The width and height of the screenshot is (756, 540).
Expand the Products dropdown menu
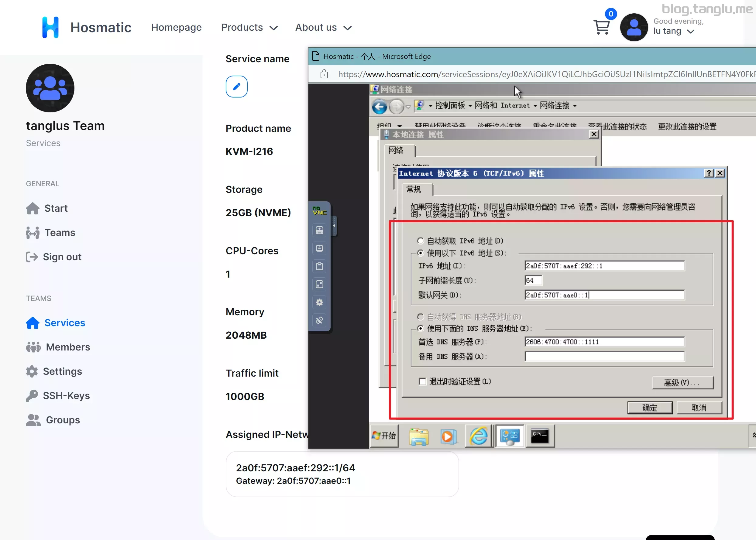(x=249, y=27)
